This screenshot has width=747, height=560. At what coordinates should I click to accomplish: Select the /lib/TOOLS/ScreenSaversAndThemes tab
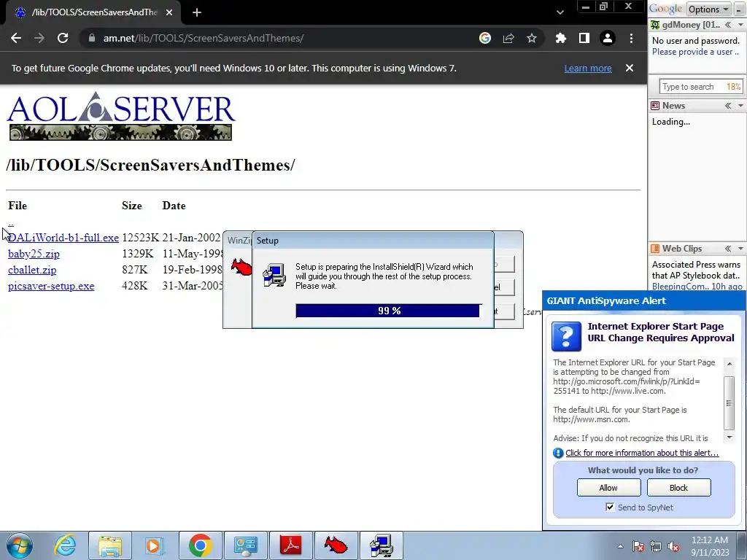[94, 12]
